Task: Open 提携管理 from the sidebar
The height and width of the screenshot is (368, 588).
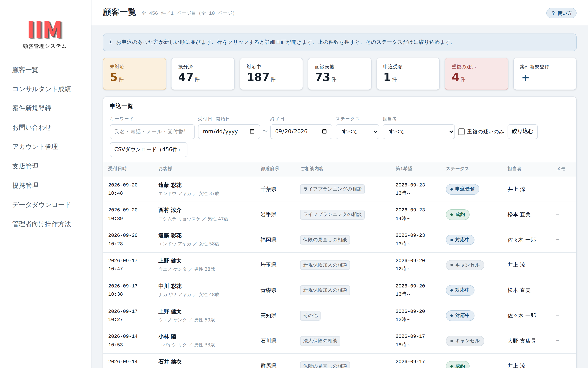Action: 25,185
